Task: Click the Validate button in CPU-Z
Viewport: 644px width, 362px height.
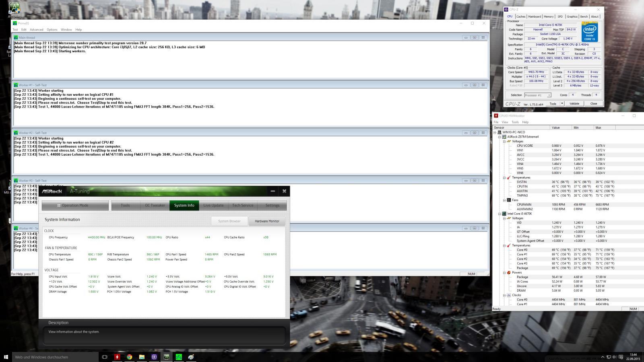Action: click(574, 103)
